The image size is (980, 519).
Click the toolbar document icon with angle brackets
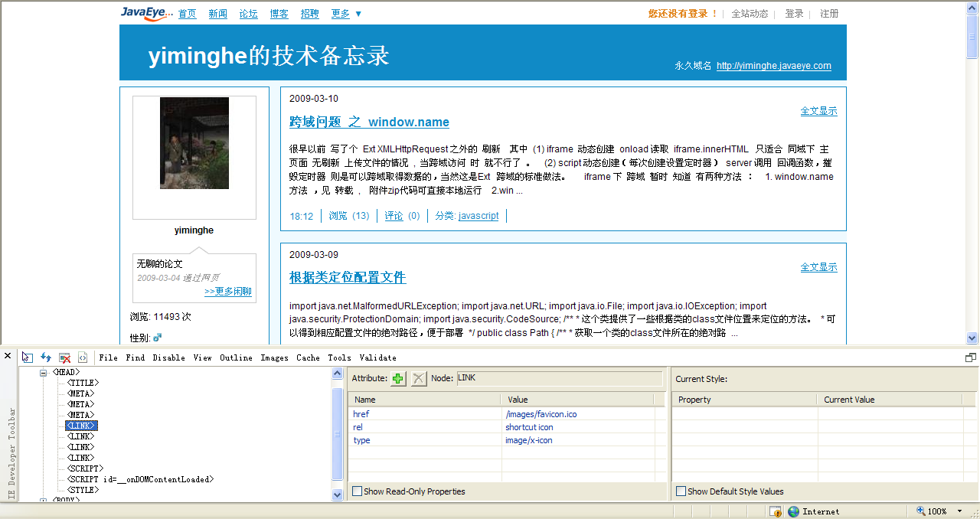[x=83, y=357]
